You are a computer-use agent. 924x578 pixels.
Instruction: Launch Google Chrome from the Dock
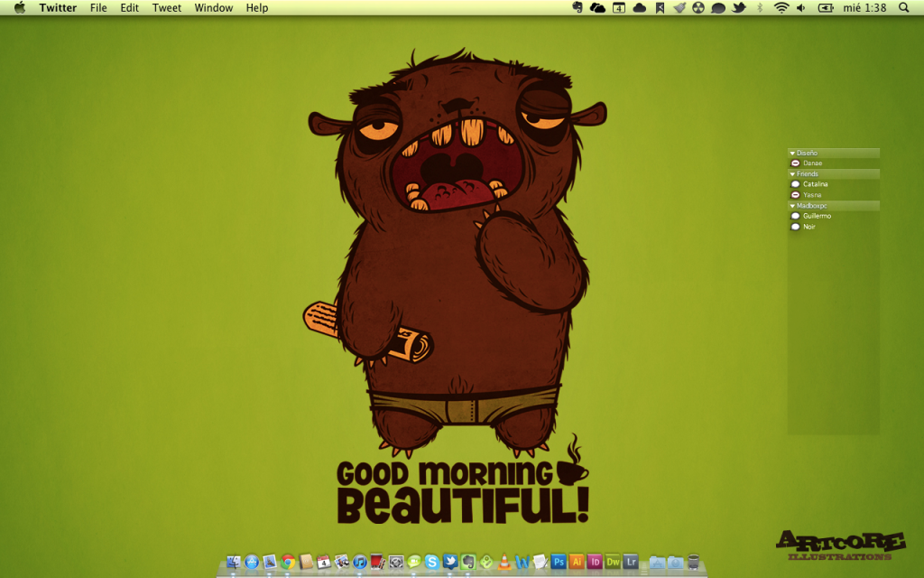pyautogui.click(x=288, y=562)
